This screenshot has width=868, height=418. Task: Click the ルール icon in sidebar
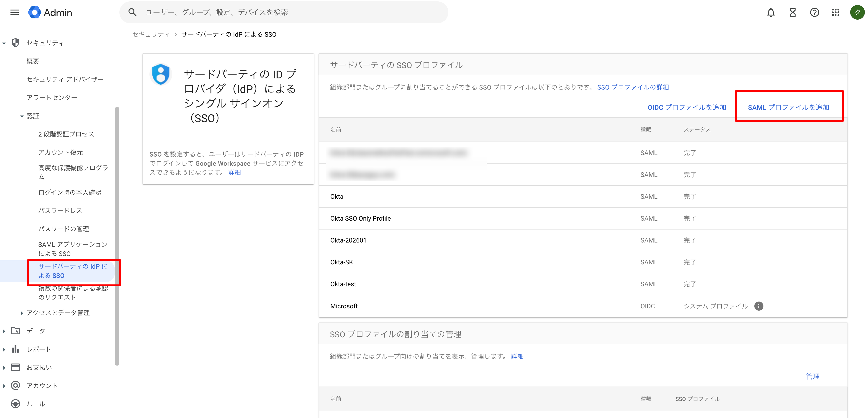click(x=15, y=403)
